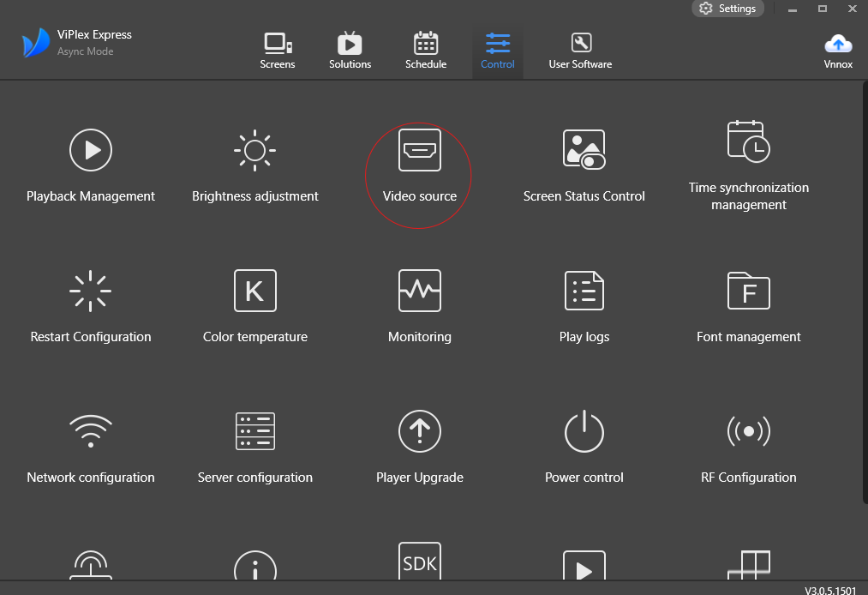Open Vnnox cloud
Screen dimensions: 868x595
click(x=838, y=51)
